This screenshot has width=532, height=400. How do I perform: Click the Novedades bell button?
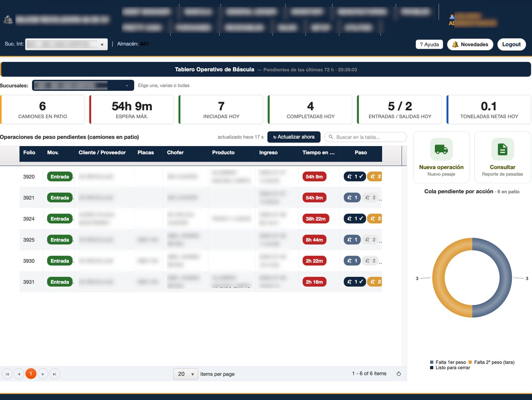470,44
